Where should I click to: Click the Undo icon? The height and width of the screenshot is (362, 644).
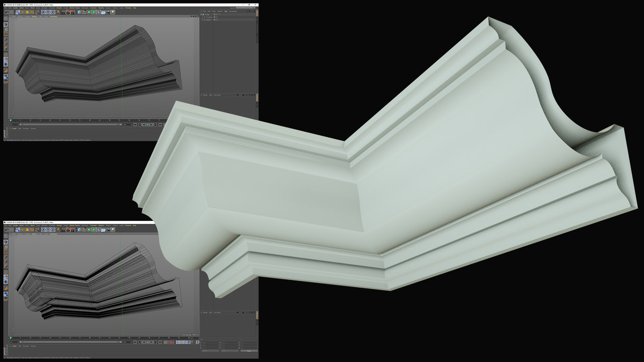pyautogui.click(x=7, y=13)
